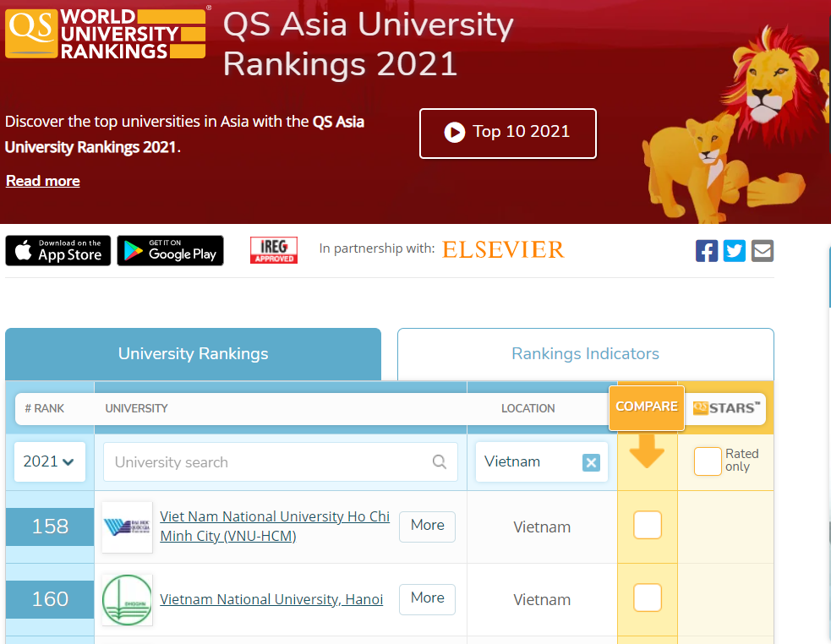Click the Read more link

point(42,180)
